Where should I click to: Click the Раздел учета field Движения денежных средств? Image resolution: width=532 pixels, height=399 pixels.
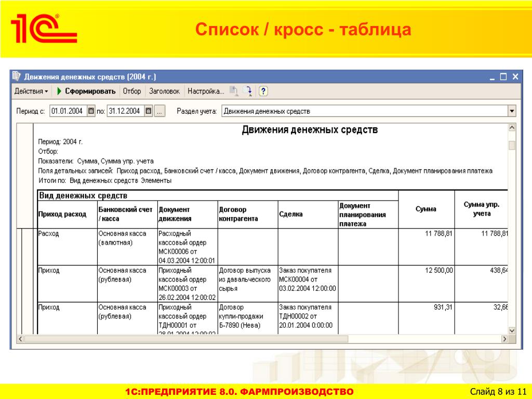tap(365, 111)
